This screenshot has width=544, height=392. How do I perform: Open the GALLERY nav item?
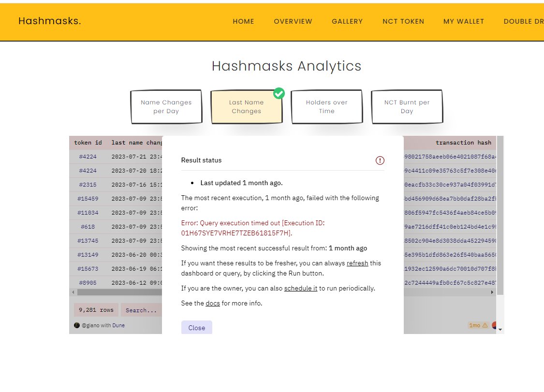tap(347, 21)
